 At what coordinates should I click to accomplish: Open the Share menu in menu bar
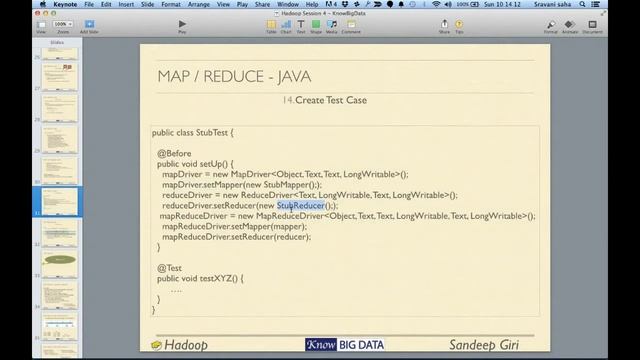262,4
